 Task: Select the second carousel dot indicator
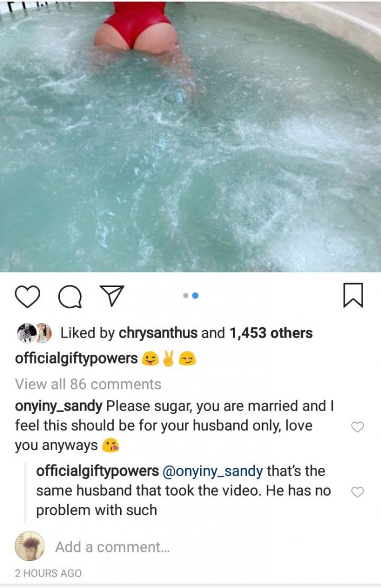click(195, 296)
